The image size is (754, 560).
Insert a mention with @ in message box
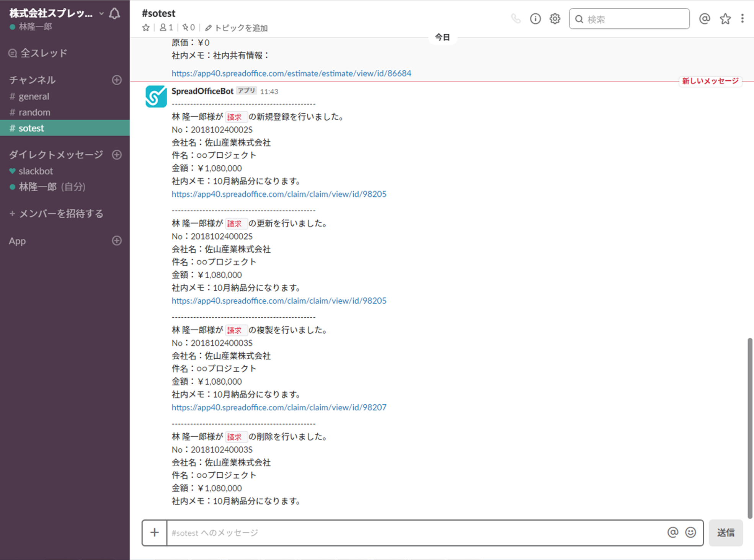[x=672, y=532]
